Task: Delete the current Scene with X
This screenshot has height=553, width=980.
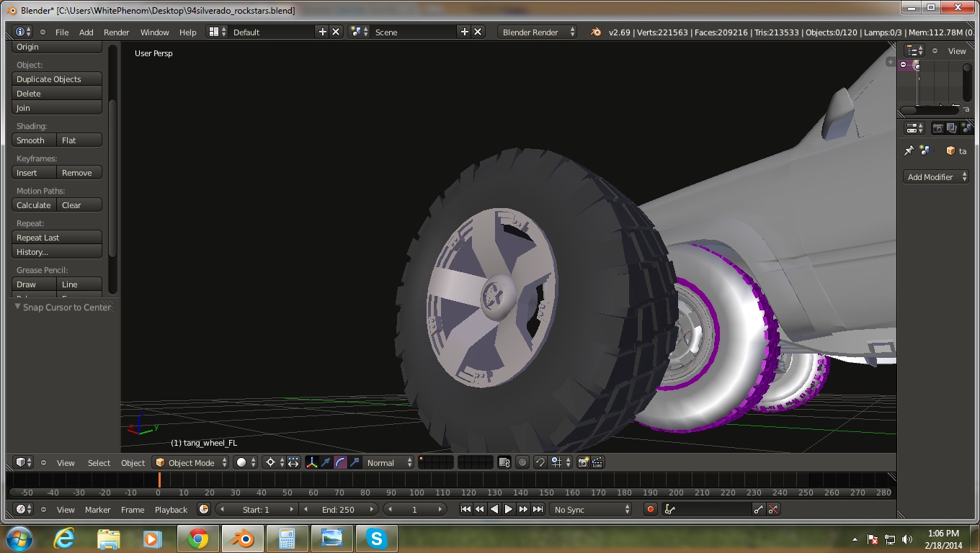Action: [x=478, y=32]
